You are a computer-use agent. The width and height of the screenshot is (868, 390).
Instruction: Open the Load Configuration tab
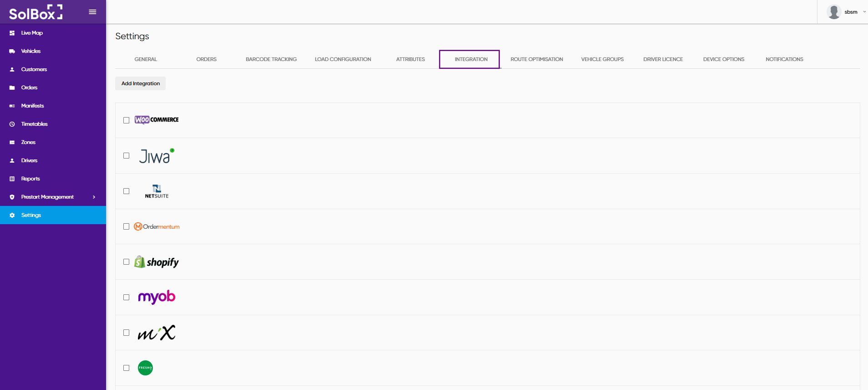click(343, 59)
